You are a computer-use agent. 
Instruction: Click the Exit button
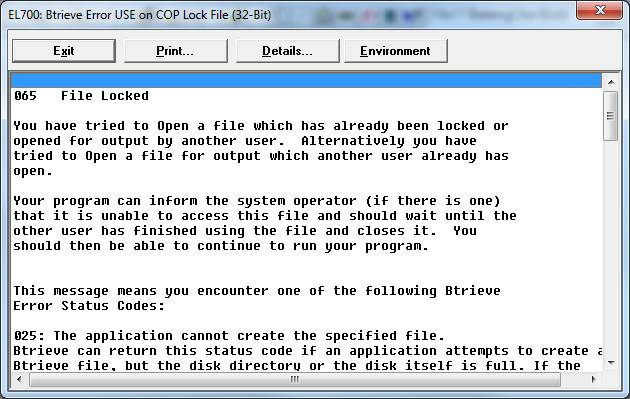(64, 51)
